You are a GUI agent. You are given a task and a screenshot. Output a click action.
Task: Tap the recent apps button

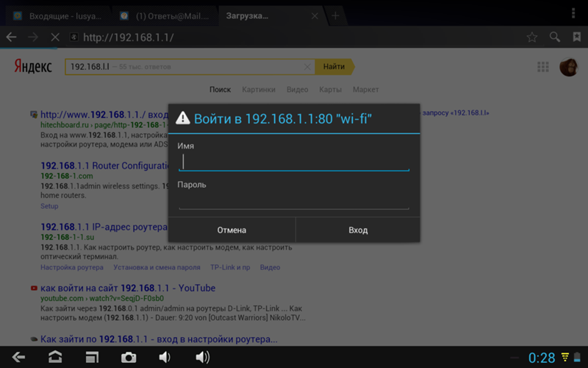(x=92, y=357)
